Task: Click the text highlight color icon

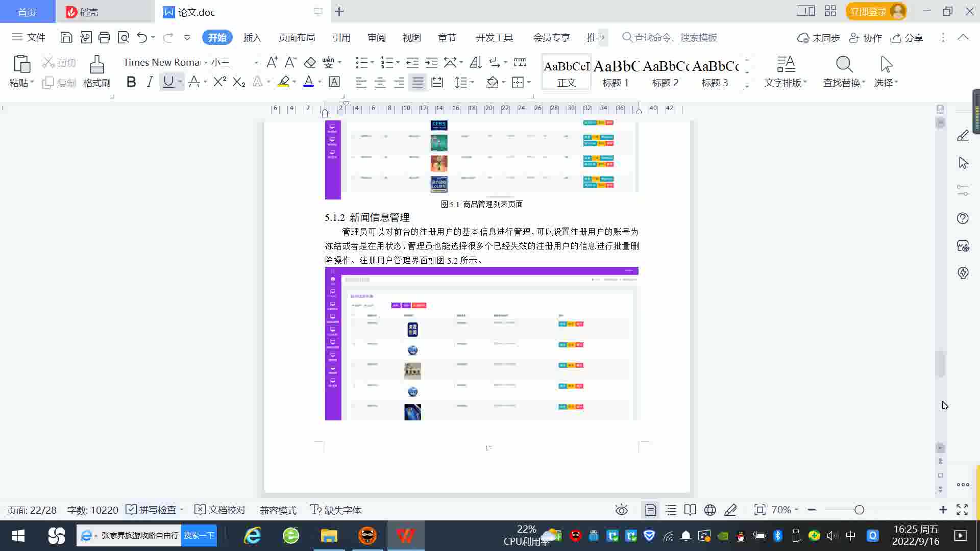Action: pos(283,82)
